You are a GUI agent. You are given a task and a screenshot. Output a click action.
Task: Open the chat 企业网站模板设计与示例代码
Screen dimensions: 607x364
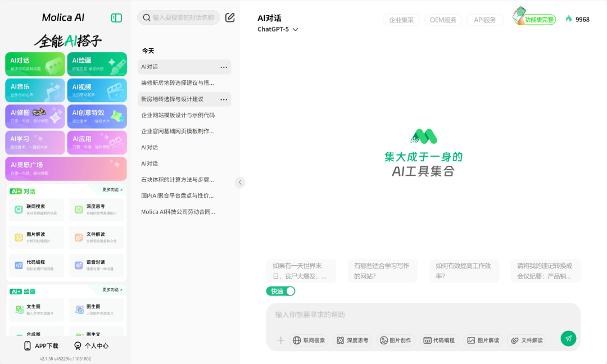184,115
